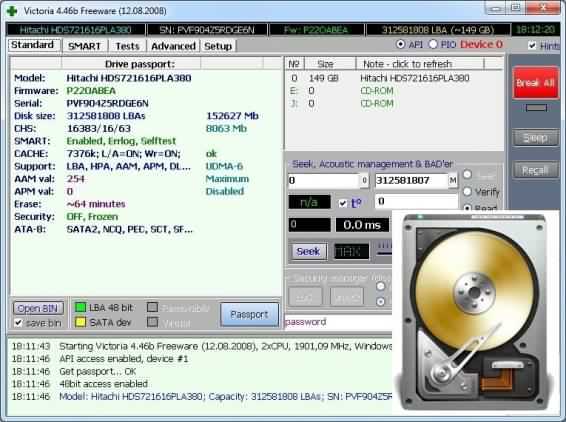Click the end LBA field showing 312581807
566x422 pixels.
[x=411, y=180]
